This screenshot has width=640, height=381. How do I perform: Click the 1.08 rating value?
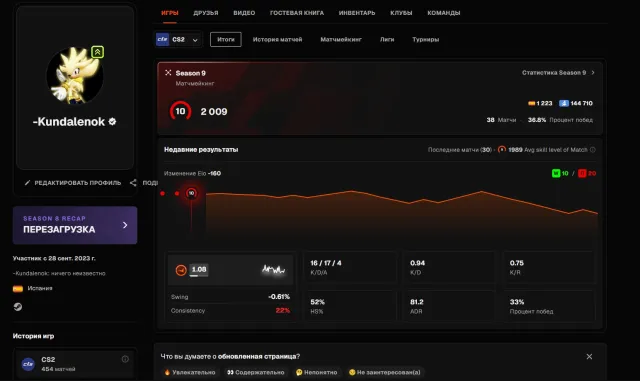point(199,270)
